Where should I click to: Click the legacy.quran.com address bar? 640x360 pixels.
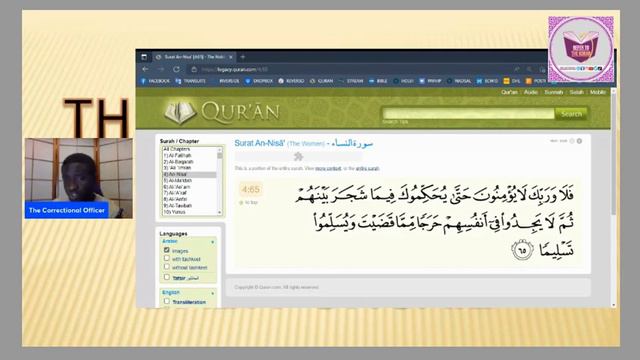click(x=351, y=69)
